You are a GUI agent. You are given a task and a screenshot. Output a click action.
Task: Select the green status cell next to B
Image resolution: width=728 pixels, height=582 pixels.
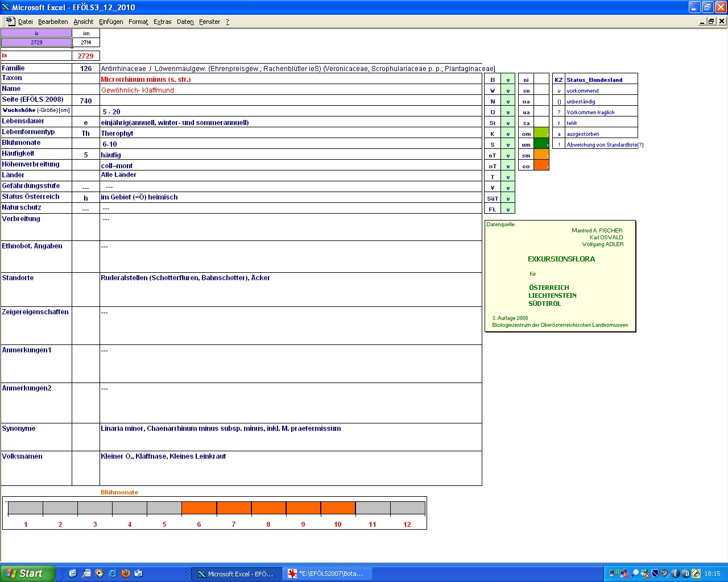pos(508,80)
